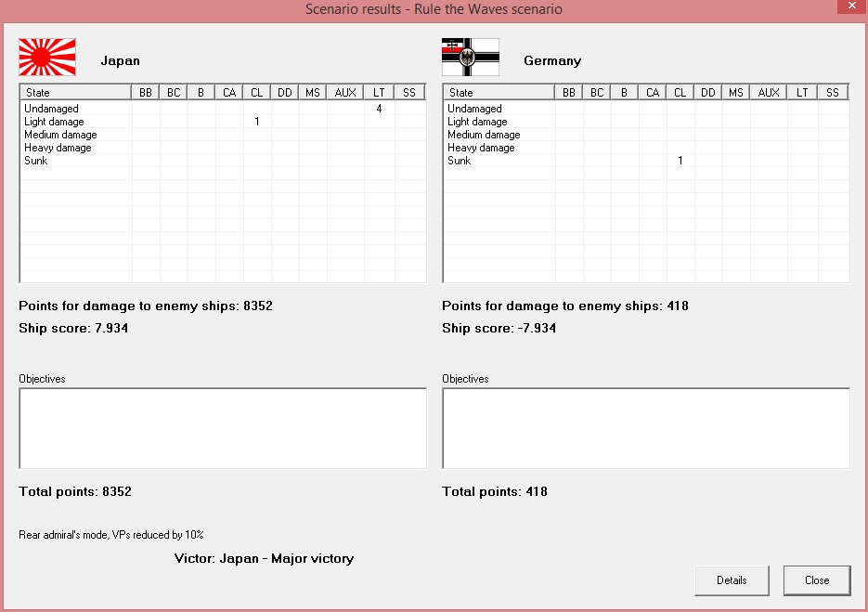The width and height of the screenshot is (868, 612).
Task: Select the AUX column header in Japan's table
Action: pos(345,93)
